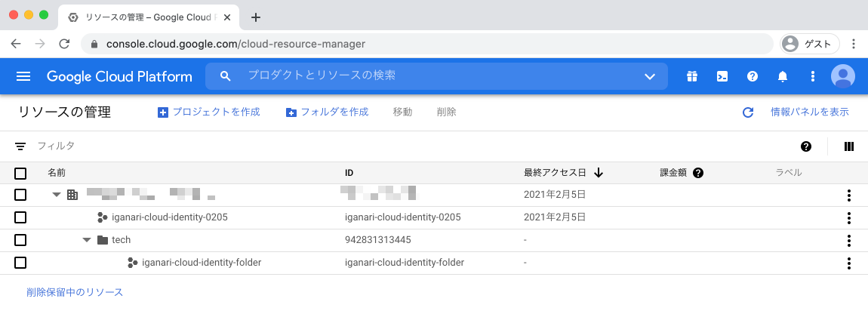
Task: Open Chrome three-dot menu
Action: tap(855, 45)
